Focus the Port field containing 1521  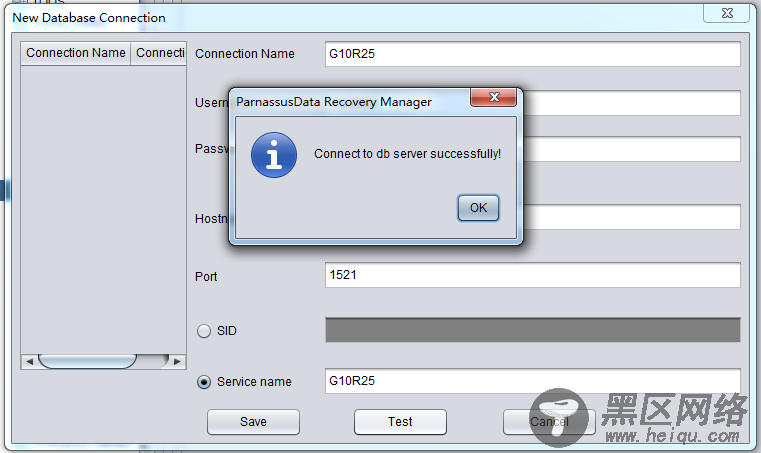click(532, 275)
